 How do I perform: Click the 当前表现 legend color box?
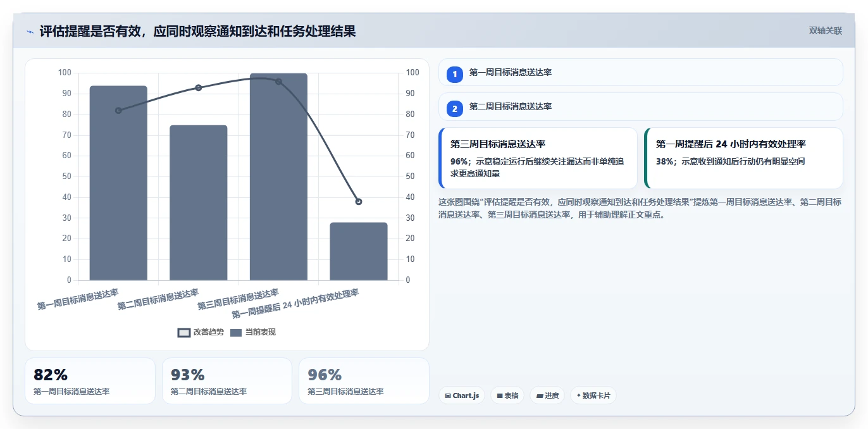pos(236,332)
